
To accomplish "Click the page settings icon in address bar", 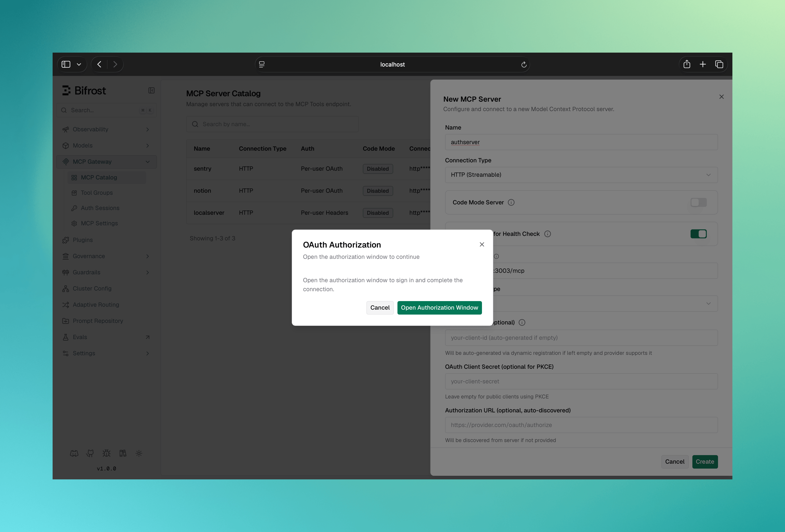I will pos(262,65).
